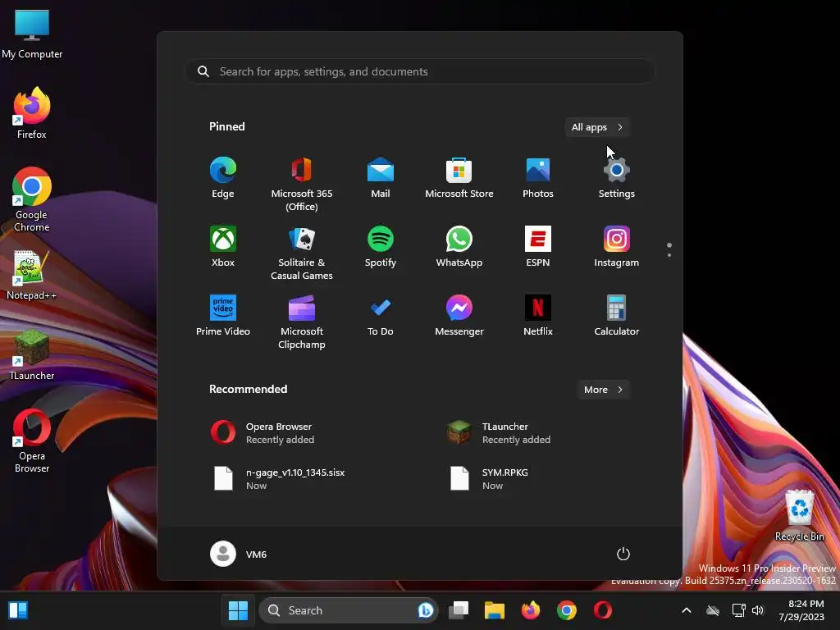Open the Calculator app
Image resolution: width=840 pixels, height=630 pixels.
pyautogui.click(x=617, y=316)
